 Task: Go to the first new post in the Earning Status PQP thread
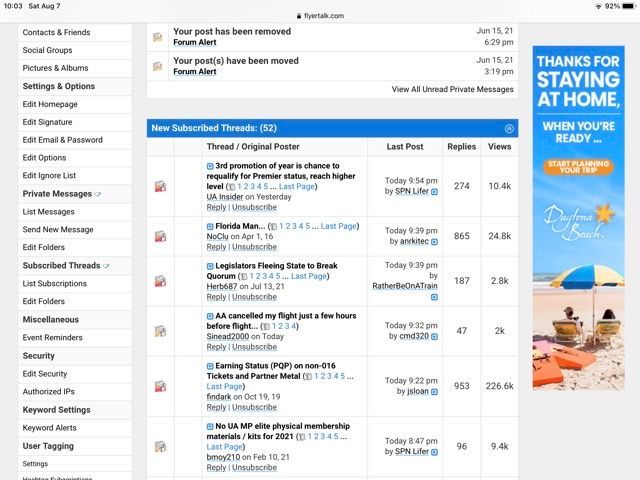coord(210,366)
